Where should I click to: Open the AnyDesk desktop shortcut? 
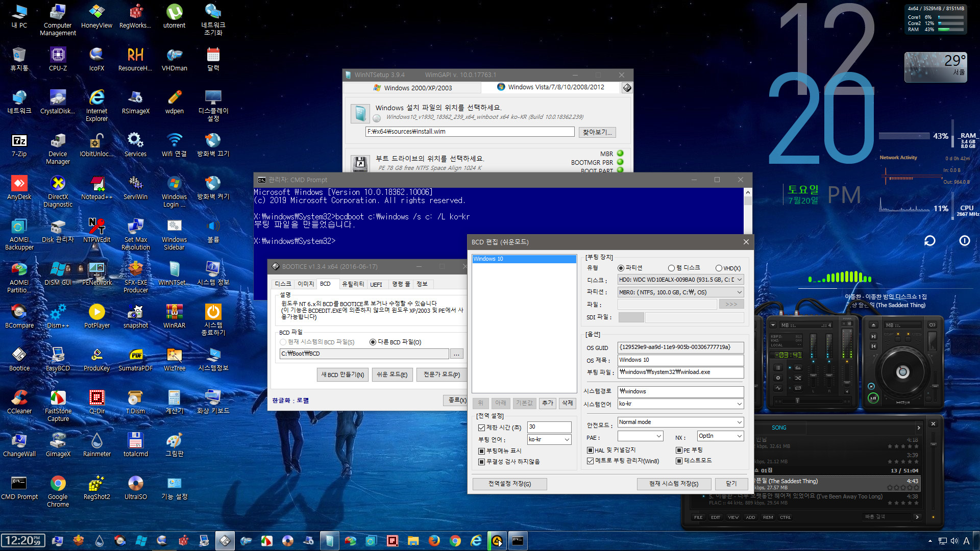click(x=19, y=188)
